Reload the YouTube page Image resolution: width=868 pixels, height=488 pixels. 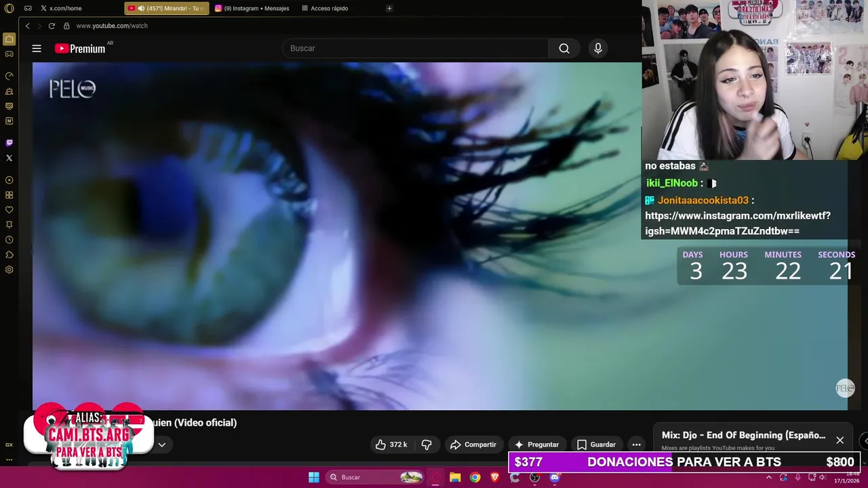(52, 26)
